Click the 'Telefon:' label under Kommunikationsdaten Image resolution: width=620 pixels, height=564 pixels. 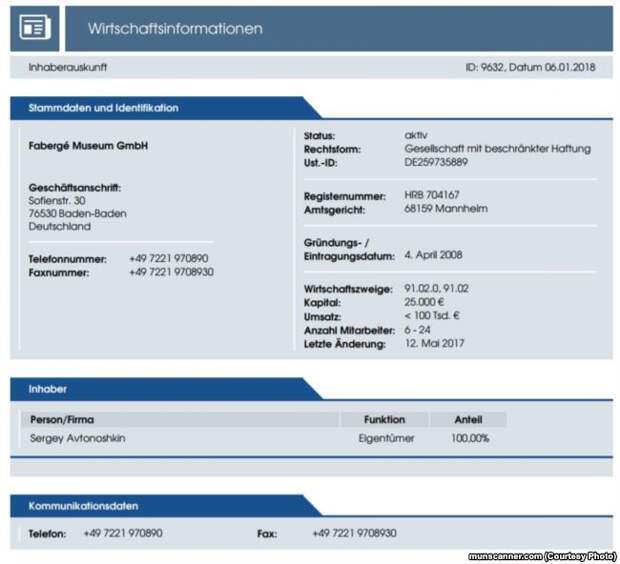point(47,534)
